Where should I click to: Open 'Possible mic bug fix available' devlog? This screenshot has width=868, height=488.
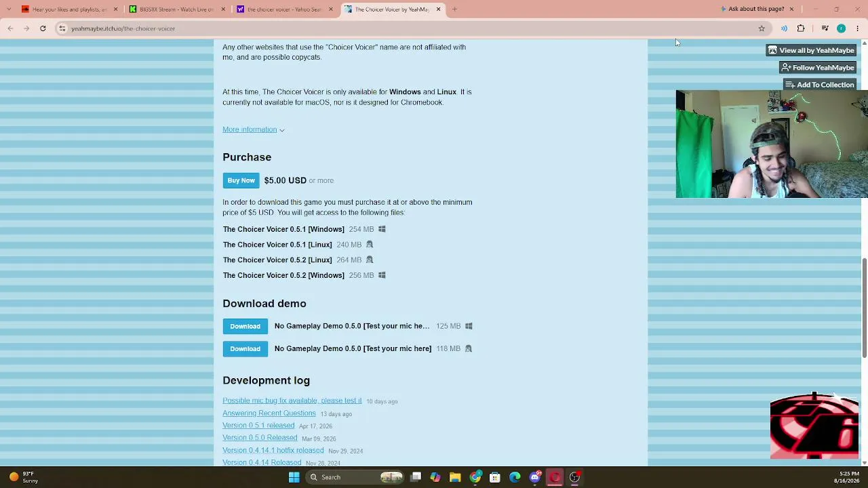coord(292,401)
